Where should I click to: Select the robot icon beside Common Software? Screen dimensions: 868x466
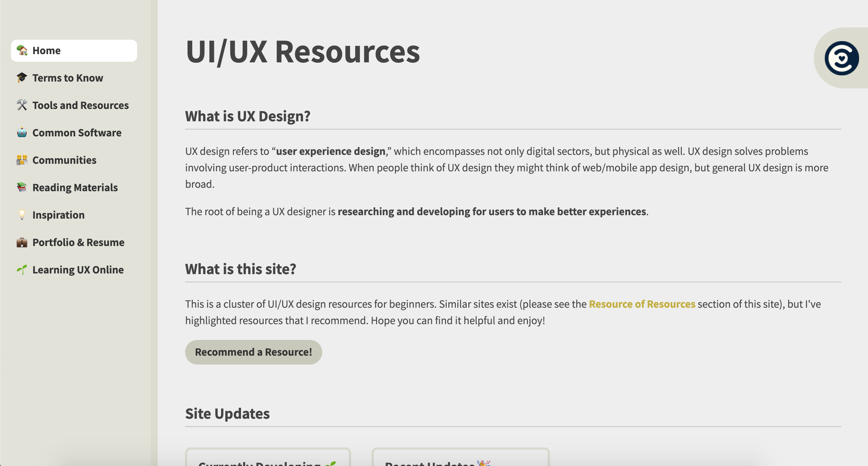tap(22, 133)
